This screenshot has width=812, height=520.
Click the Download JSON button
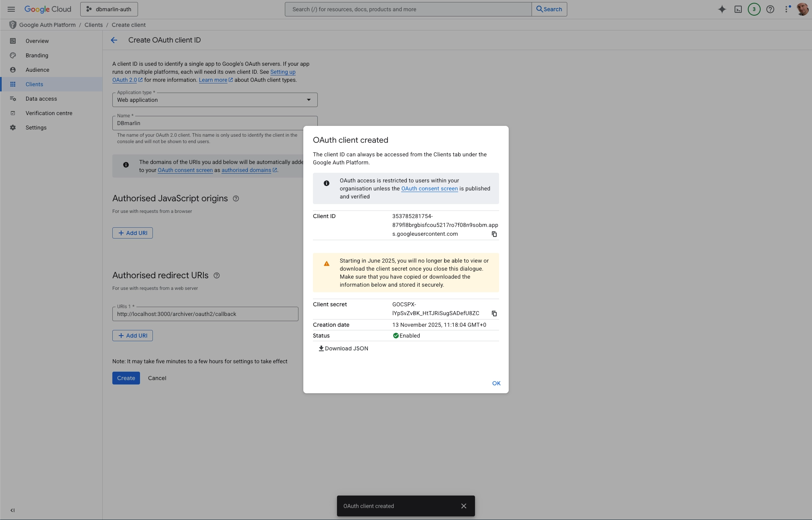click(343, 348)
